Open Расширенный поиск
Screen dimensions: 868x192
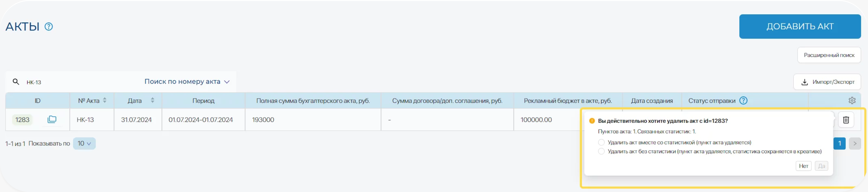coord(828,55)
